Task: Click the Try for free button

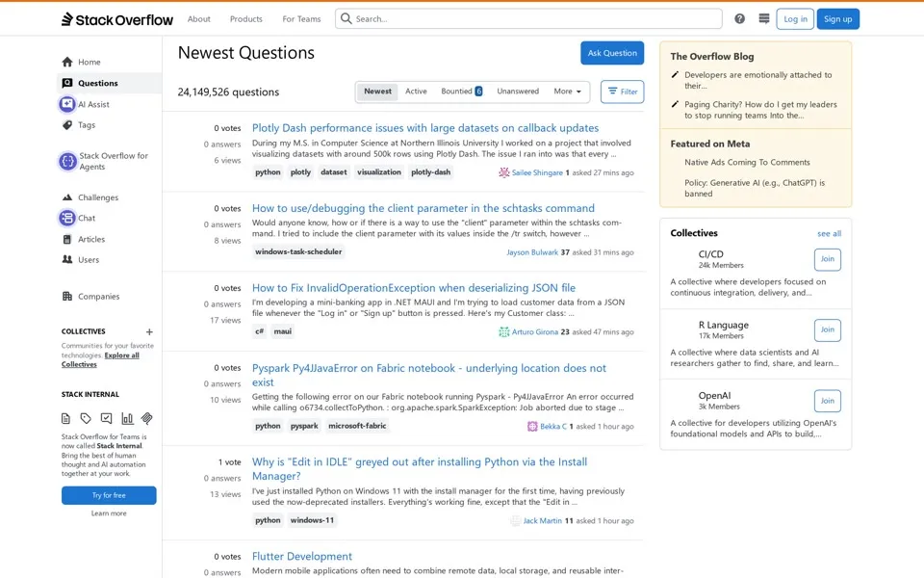Action: 109,495
